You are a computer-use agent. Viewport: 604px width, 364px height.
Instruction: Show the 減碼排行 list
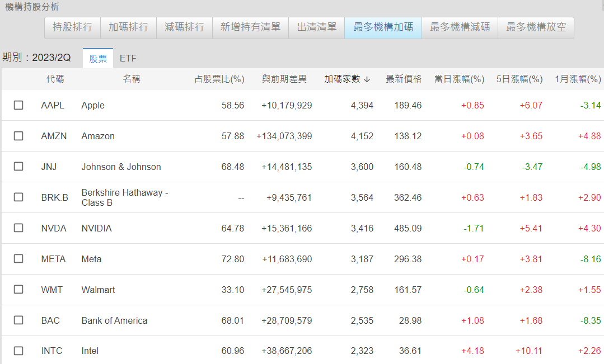pos(184,27)
